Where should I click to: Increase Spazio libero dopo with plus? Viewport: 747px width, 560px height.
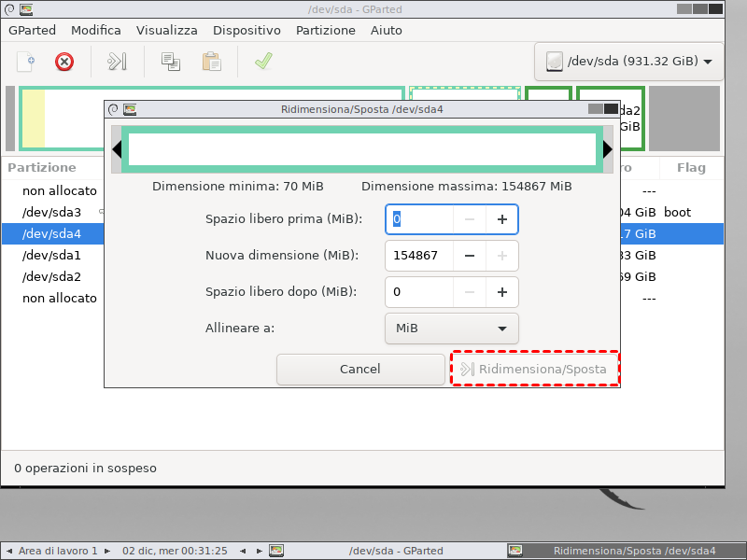(501, 292)
